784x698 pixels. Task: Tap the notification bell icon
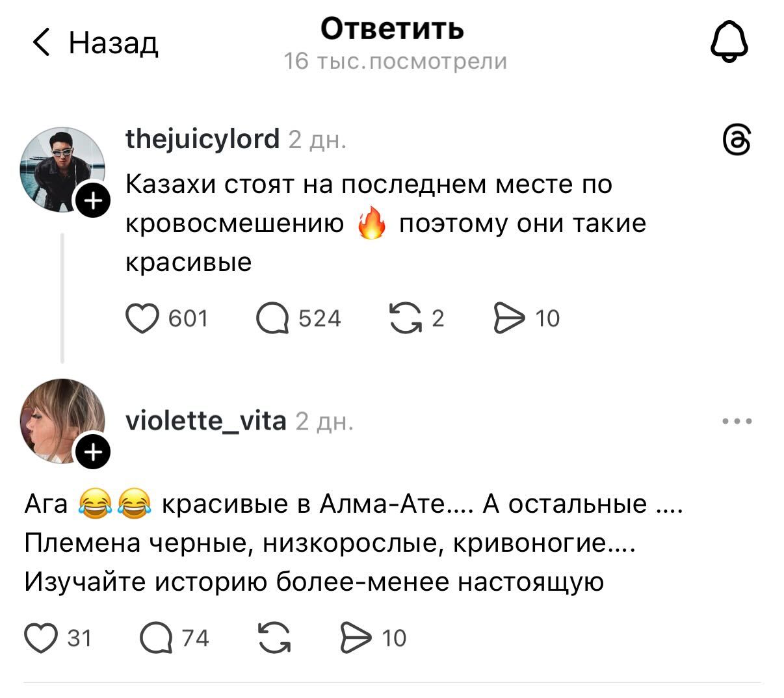pyautogui.click(x=729, y=44)
